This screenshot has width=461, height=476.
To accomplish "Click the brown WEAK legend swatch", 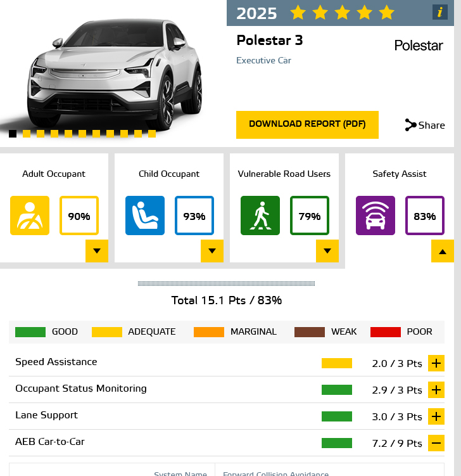I will click(x=310, y=332).
